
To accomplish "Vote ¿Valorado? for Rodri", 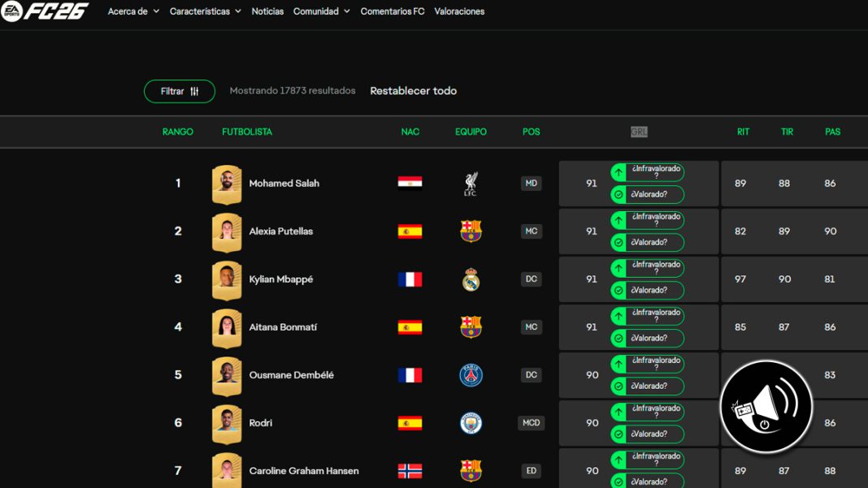I will point(647,434).
